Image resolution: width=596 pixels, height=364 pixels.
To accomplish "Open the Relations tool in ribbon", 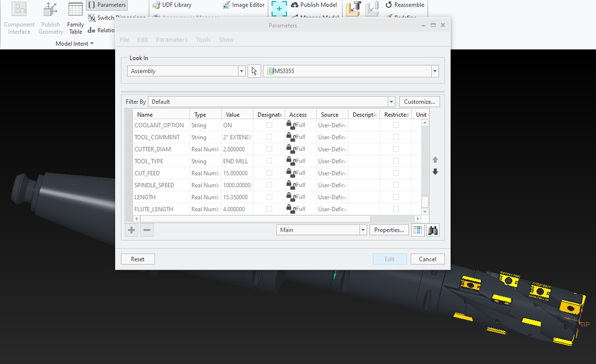I will 101,30.
